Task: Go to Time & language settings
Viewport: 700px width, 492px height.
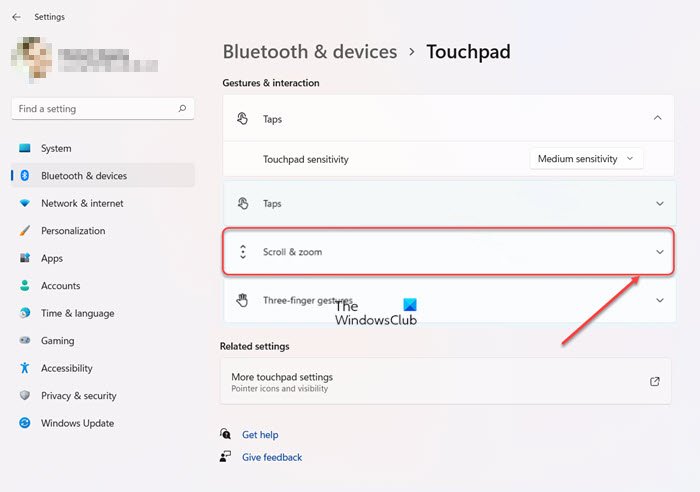Action: pyautogui.click(x=76, y=313)
